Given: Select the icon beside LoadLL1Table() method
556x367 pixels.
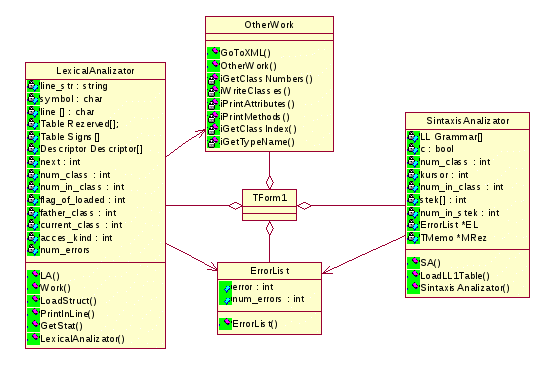Looking at the screenshot, I should coord(413,275).
